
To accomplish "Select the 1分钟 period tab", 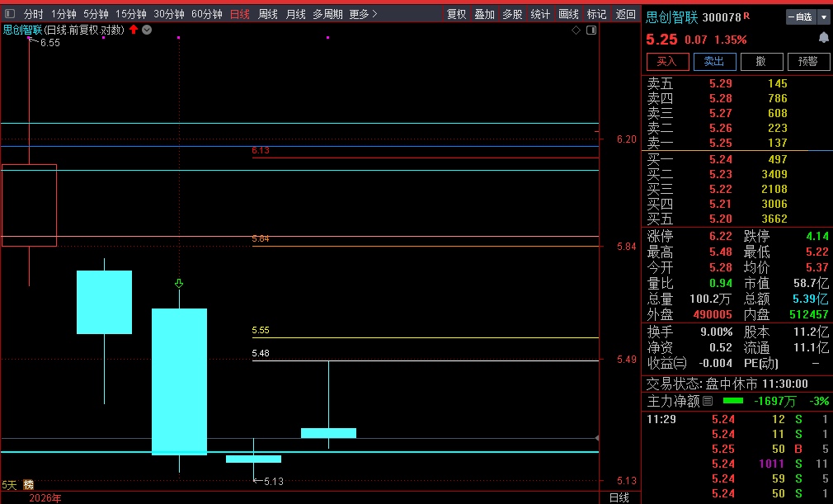I will [64, 14].
